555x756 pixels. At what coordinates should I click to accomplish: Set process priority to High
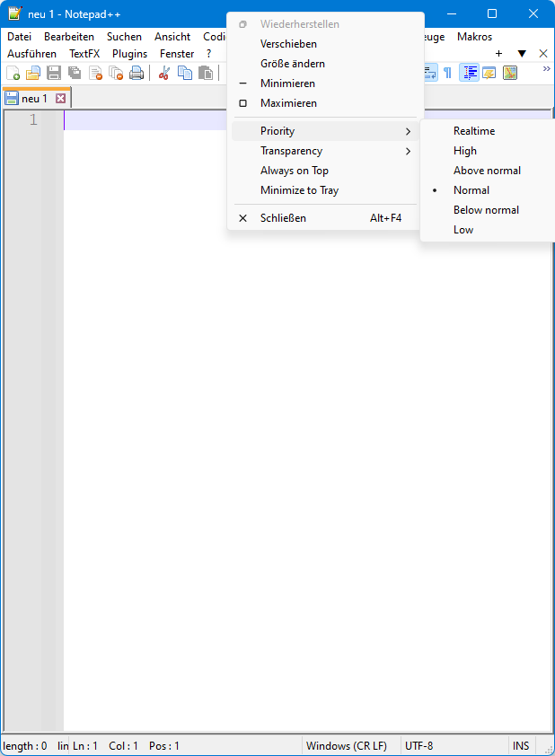click(x=489, y=151)
